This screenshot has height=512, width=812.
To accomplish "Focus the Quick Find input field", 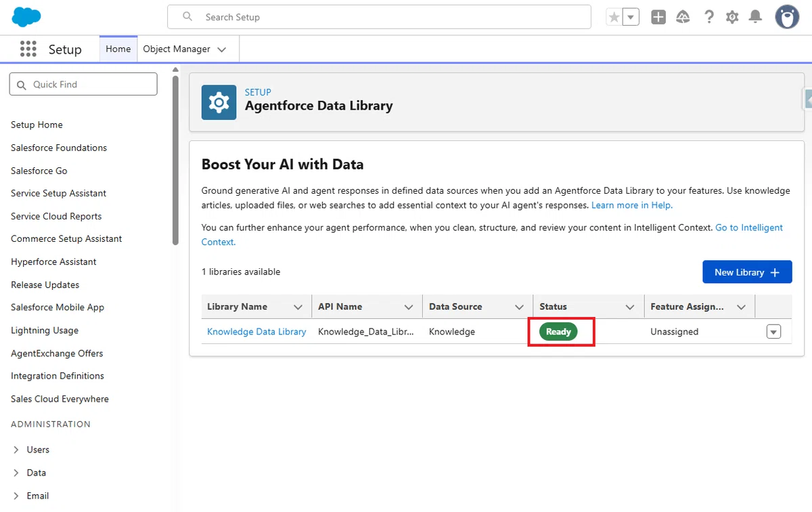I will pos(83,84).
